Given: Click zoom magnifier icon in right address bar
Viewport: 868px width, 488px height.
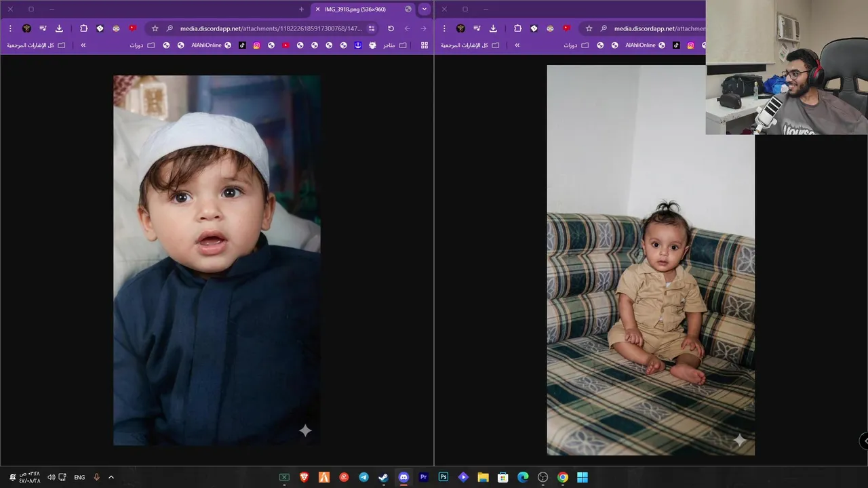Looking at the screenshot, I should 604,28.
